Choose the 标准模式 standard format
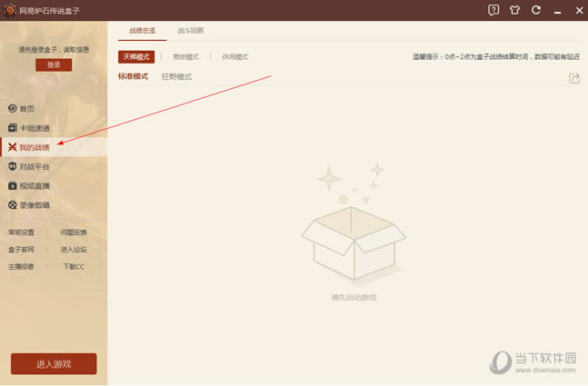The width and height of the screenshot is (588, 386). [133, 76]
